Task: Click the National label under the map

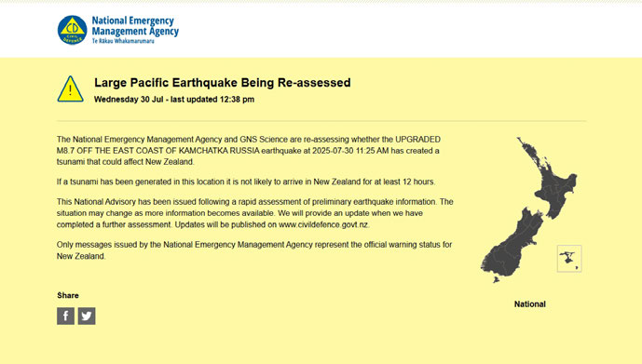Action: (530, 303)
